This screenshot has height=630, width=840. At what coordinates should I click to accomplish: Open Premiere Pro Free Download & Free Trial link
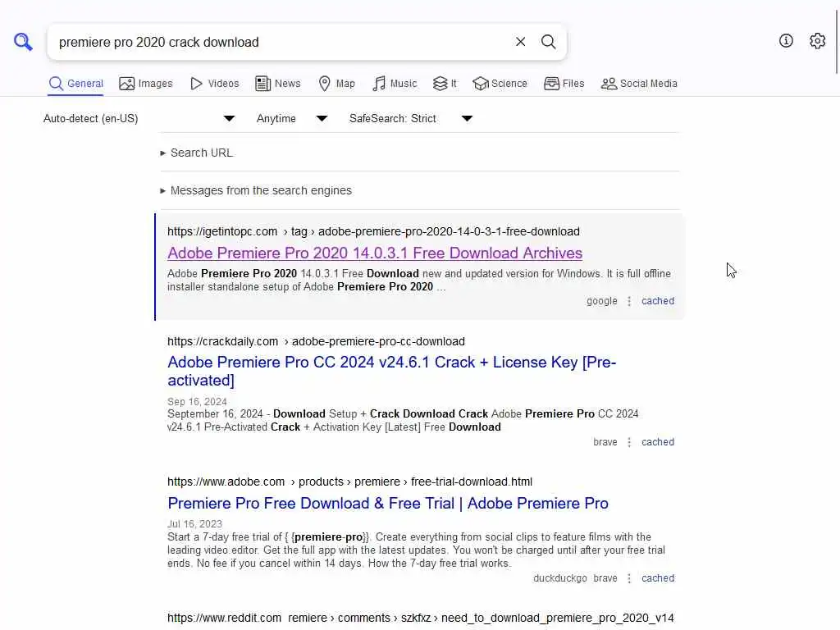(x=388, y=504)
